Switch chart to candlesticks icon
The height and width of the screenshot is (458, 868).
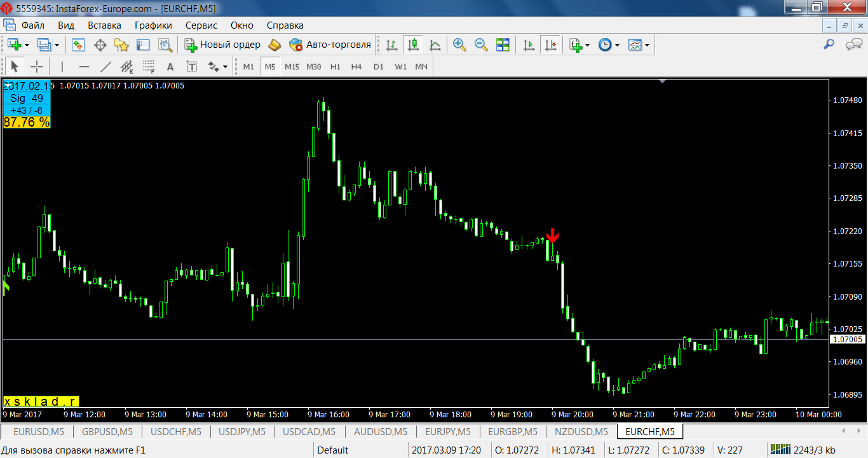[414, 45]
